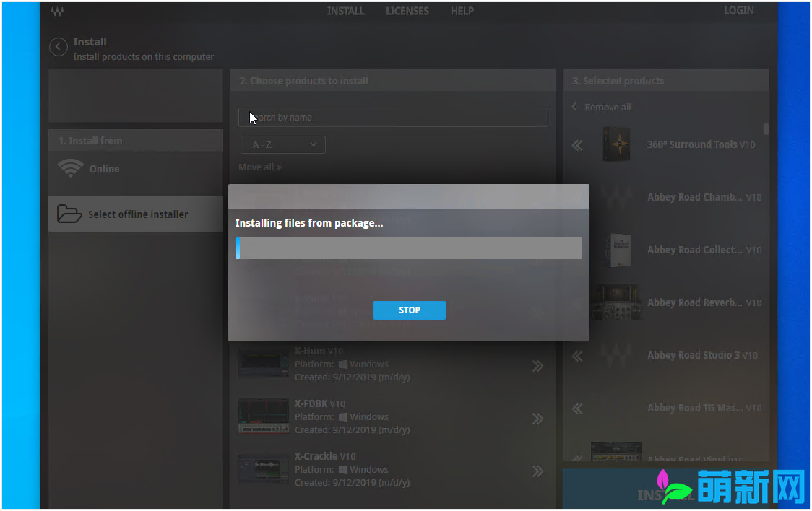This screenshot has height=511, width=812.
Task: Click the X-Crackle product thumbnail
Action: tap(264, 468)
